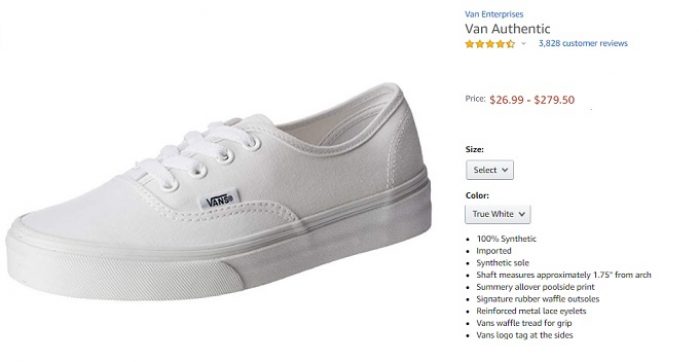Open the True White color dropdown
Screen dimensions: 699x362
[x=498, y=214]
